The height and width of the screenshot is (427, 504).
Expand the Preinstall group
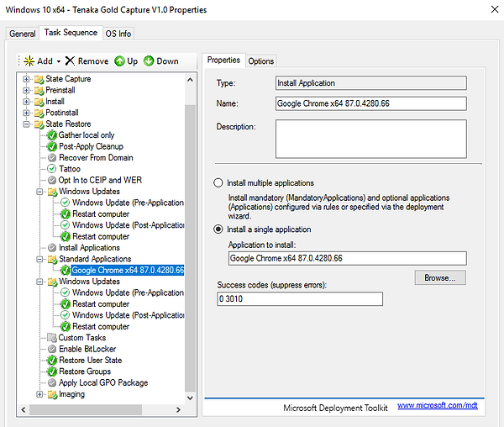26,90
